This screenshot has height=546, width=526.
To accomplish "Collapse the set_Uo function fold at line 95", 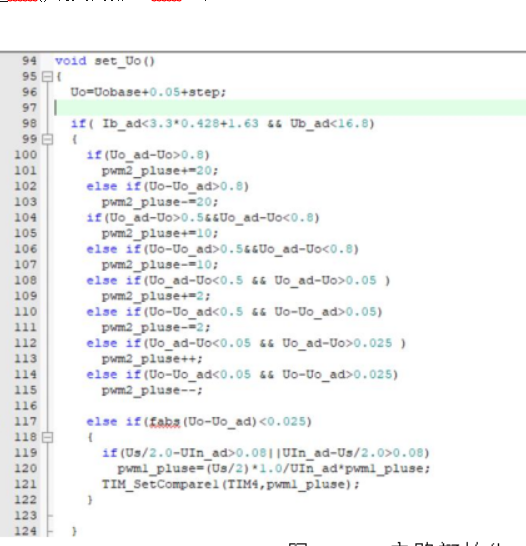I will click(47, 77).
